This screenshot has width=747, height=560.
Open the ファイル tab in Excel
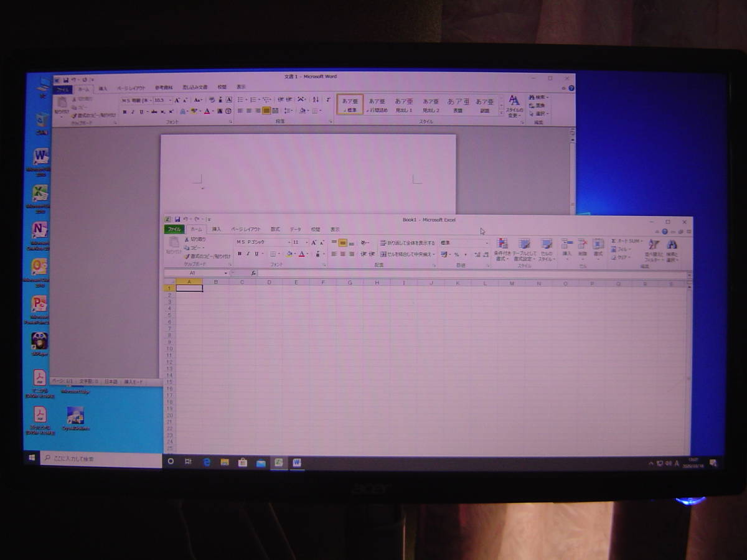pos(174,230)
